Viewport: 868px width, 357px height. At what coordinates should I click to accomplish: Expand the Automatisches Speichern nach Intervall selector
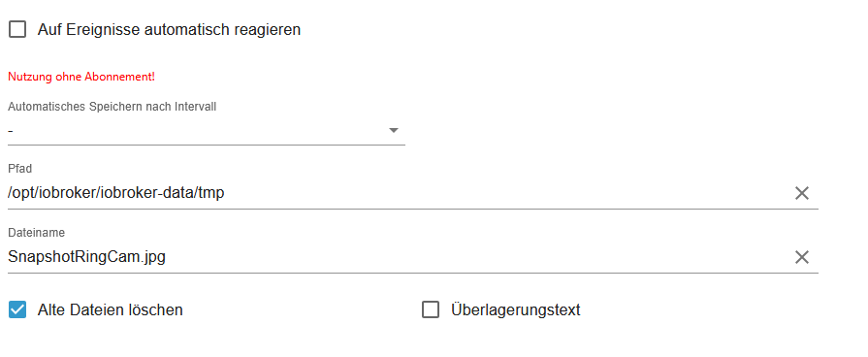pos(207,131)
